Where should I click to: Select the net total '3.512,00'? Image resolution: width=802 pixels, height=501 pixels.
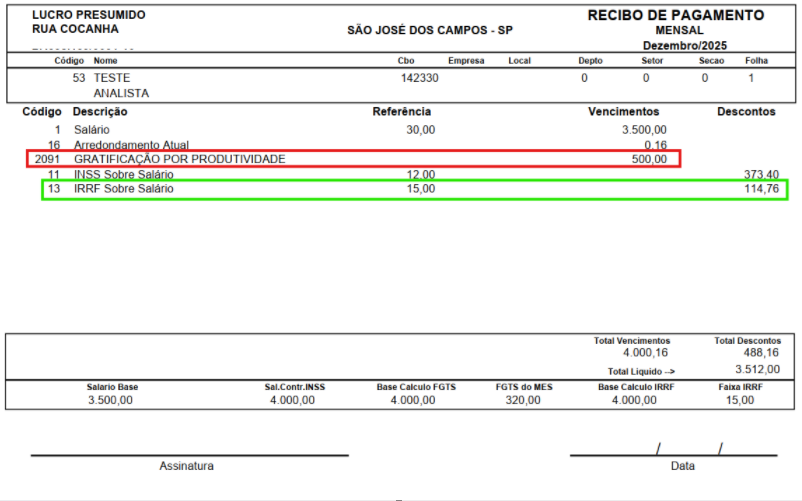(x=758, y=369)
